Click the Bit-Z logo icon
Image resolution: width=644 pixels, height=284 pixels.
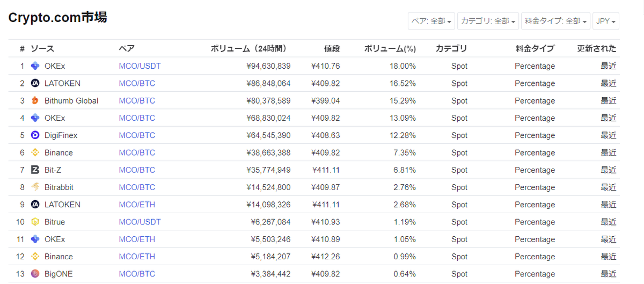click(x=35, y=170)
